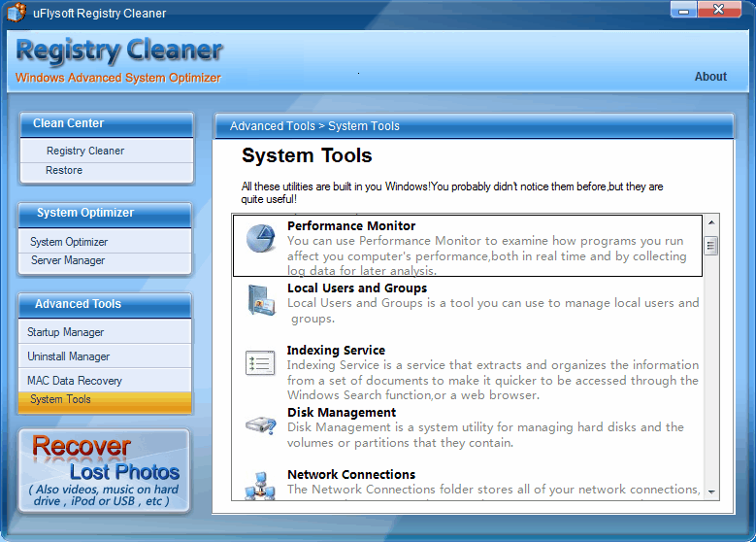Minimize the uFlysoft Registry Cleaner window

click(x=683, y=10)
